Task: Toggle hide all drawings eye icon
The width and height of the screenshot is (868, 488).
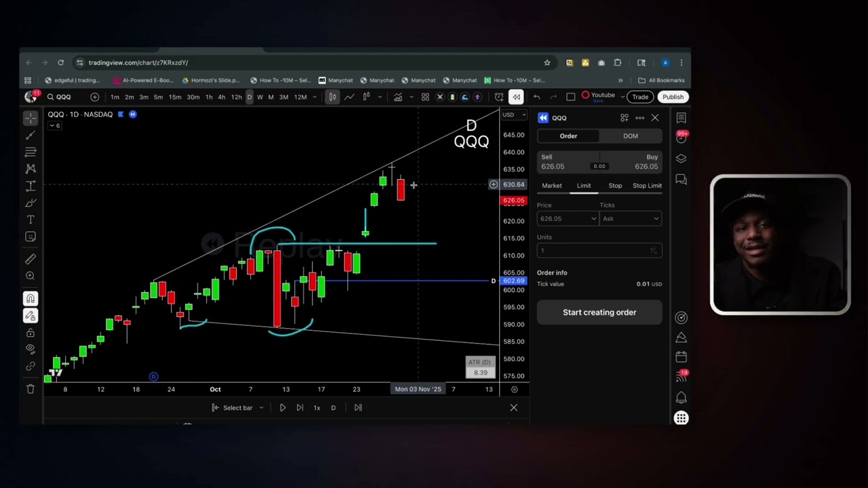Action: [x=31, y=348]
